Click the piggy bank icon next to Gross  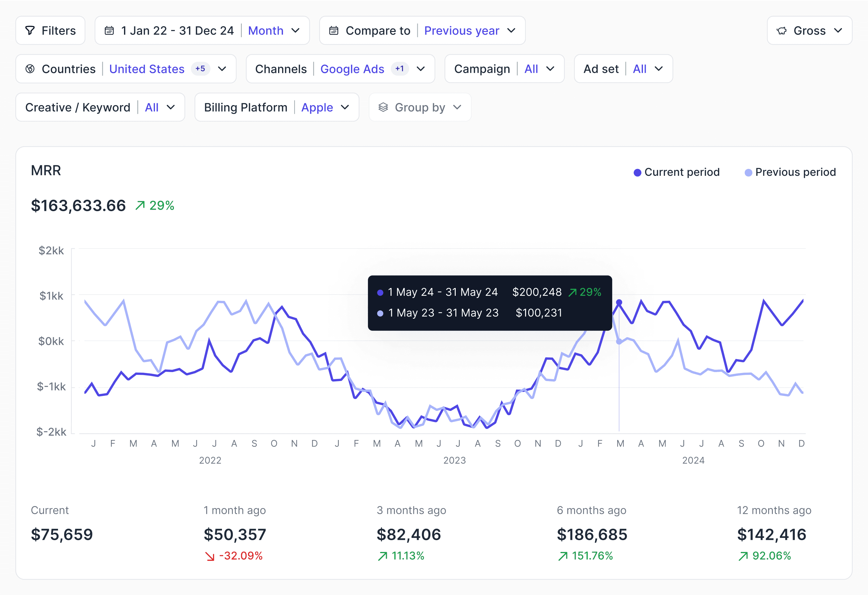[782, 31]
